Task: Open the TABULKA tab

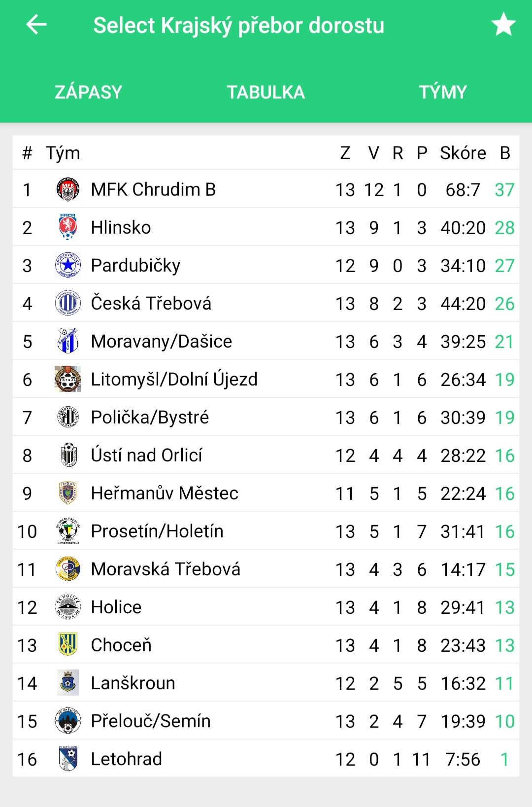Action: pyautogui.click(x=266, y=92)
